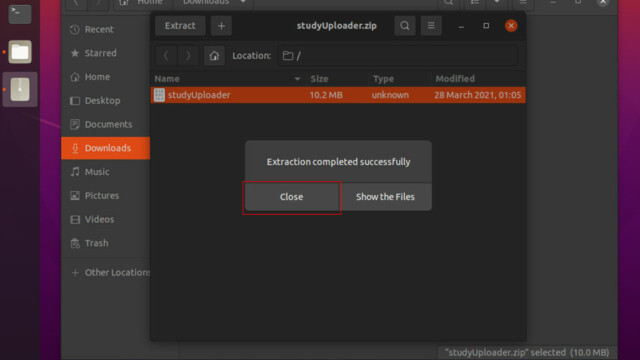Open Desktop in Files sidebar
The image size is (640, 360).
click(x=106, y=100)
